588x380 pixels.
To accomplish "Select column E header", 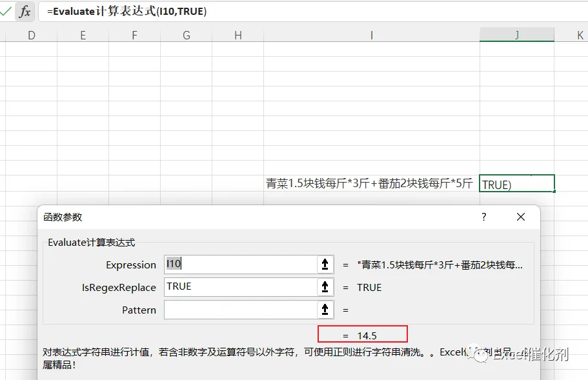I will coord(83,35).
